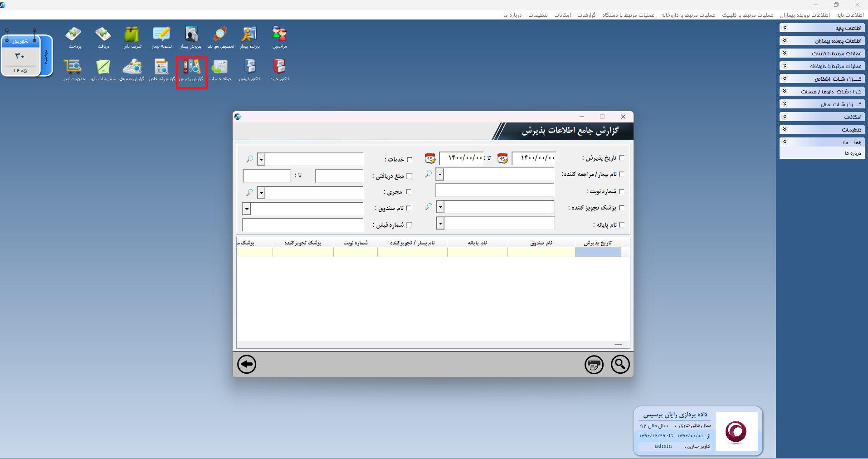Open the نام پایانه terminal name dropdown
Viewport: 868px width, 459px height.
[x=440, y=224]
